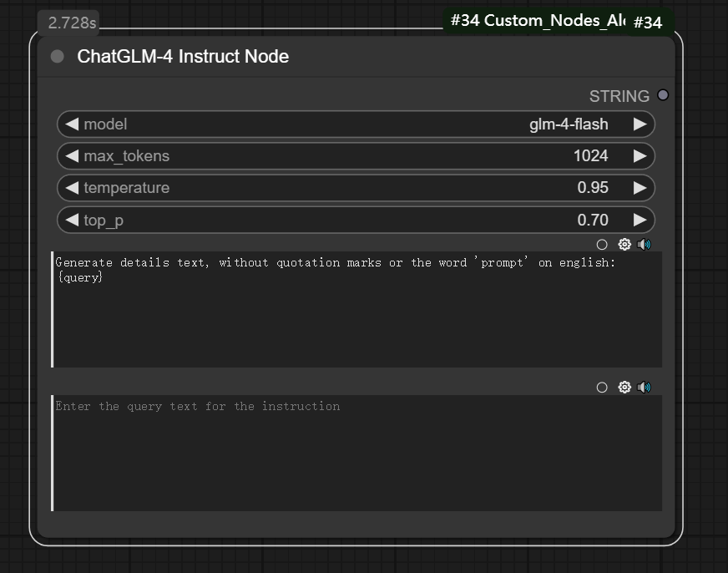Increase max_tokens with the right arrow

click(x=640, y=156)
